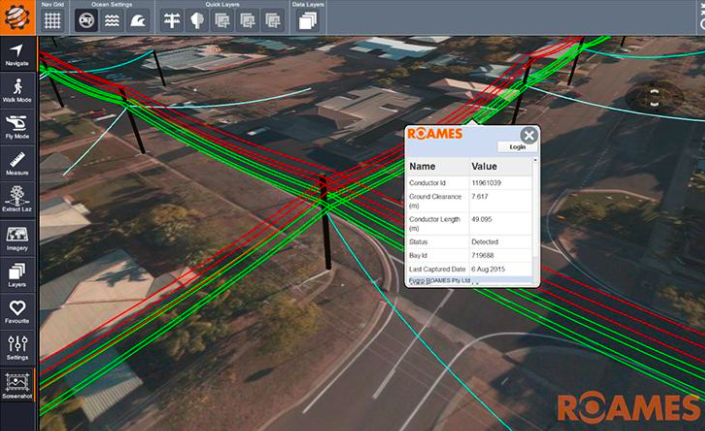Viewport: 705px width, 431px height.
Task: Open the Imagery panel
Action: tap(17, 237)
